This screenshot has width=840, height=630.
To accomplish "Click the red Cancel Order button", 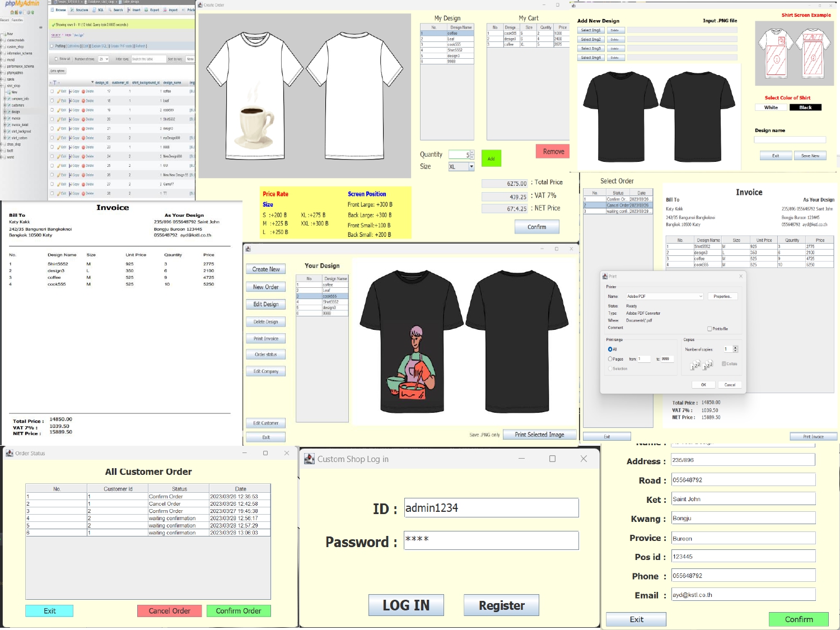I will pyautogui.click(x=169, y=611).
